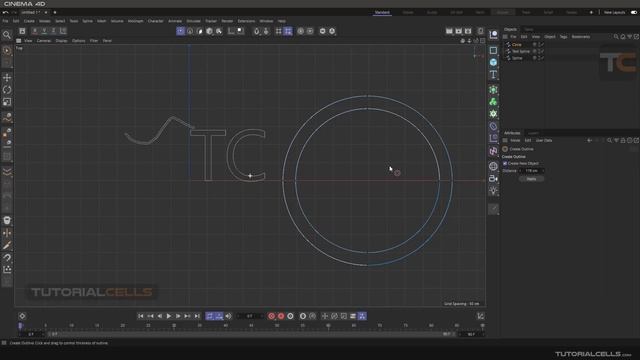Go back in Attribute Manager history
The height and width of the screenshot is (360, 640).
[x=589, y=140]
